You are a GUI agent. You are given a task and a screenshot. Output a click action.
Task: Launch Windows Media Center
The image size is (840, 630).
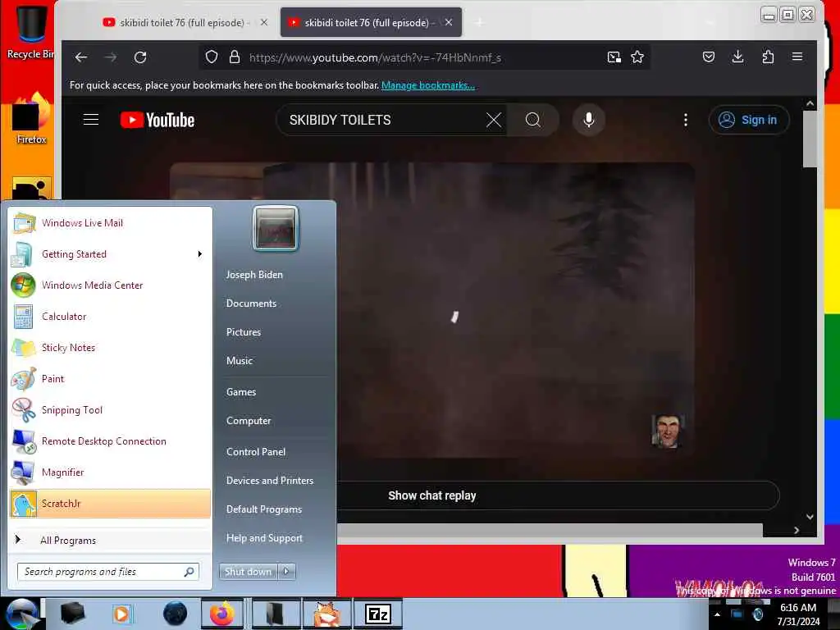pos(110,285)
